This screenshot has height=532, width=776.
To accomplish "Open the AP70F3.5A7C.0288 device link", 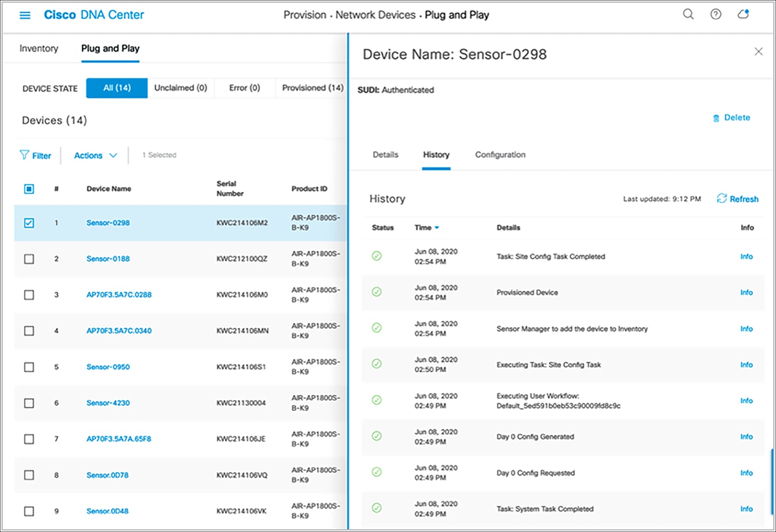I will pos(119,295).
